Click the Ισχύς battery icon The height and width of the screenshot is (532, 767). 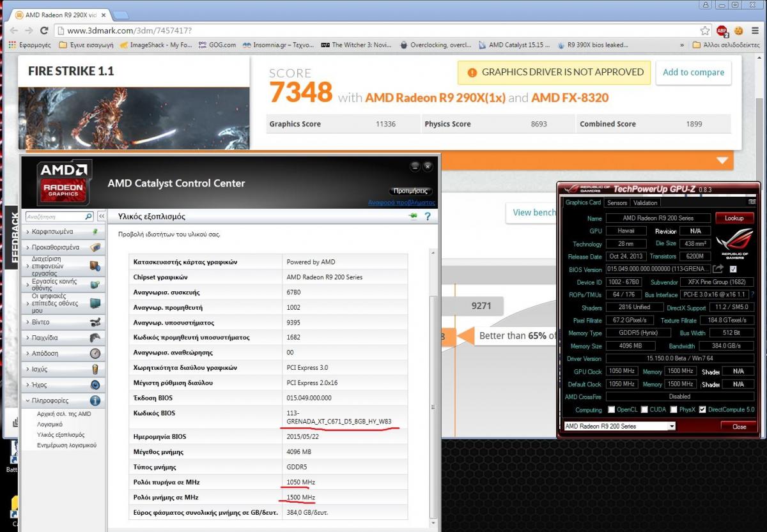(95, 369)
